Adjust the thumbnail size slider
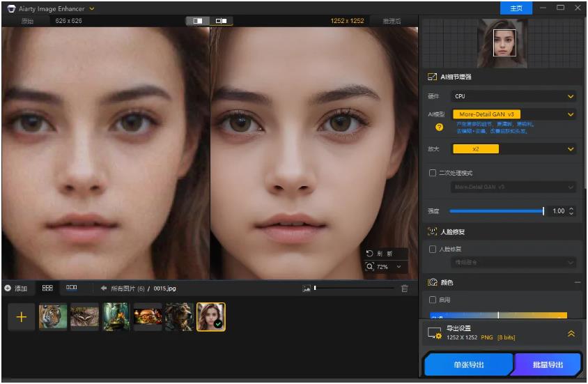The height and width of the screenshot is (384, 588). [x=354, y=288]
